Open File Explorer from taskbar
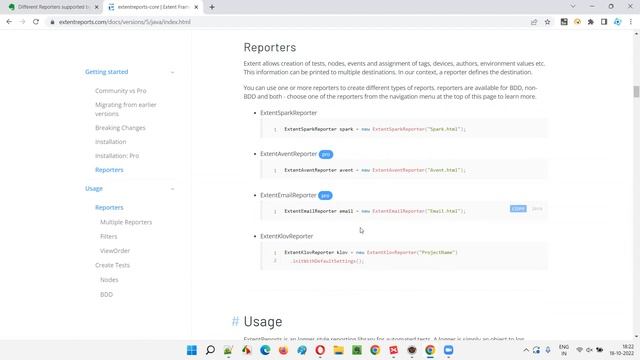Viewport: 640px width, 360px height. 338,350
